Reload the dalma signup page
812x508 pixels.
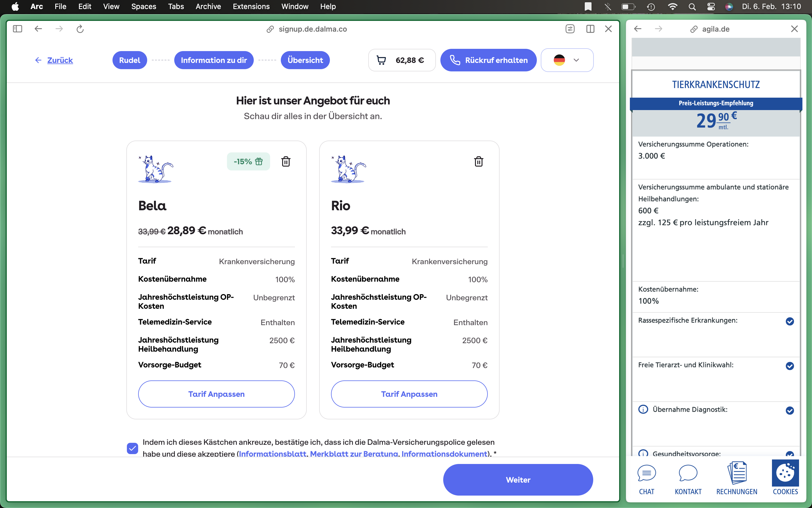[x=80, y=29]
